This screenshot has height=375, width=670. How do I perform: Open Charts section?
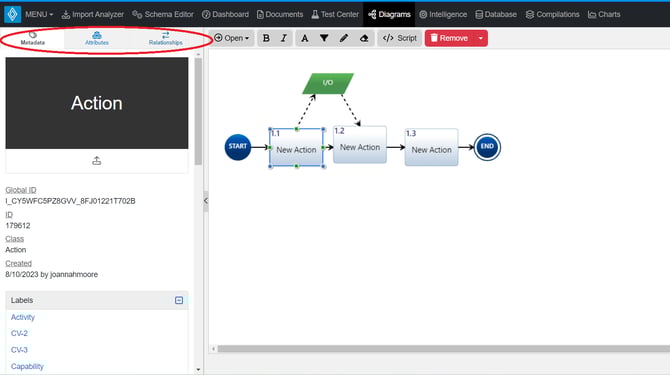click(604, 15)
